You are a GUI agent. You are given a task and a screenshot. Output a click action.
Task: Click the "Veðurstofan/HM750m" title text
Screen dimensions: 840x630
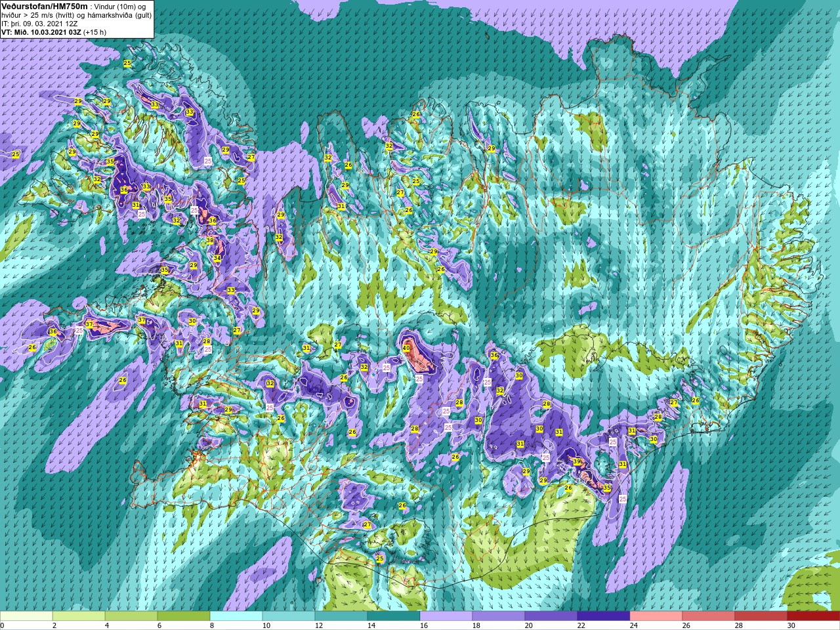click(45, 6)
